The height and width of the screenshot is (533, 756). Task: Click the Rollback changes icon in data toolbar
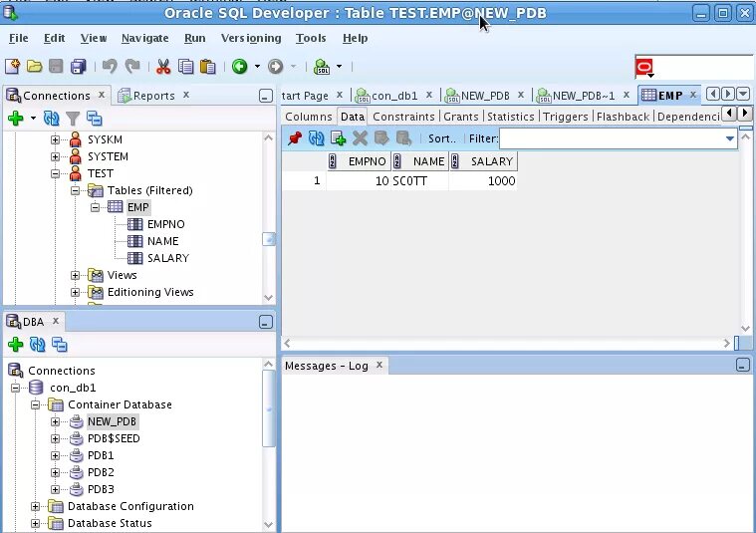tap(403, 138)
